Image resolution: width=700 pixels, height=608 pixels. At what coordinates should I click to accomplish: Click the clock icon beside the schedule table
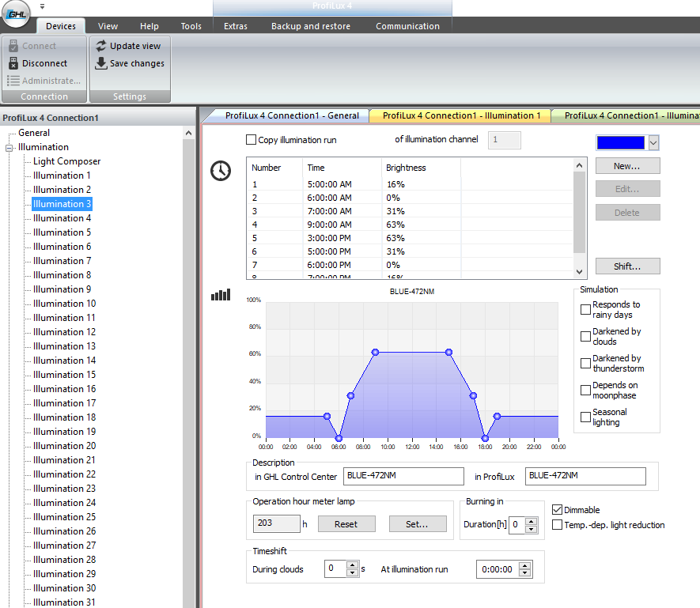tap(221, 171)
